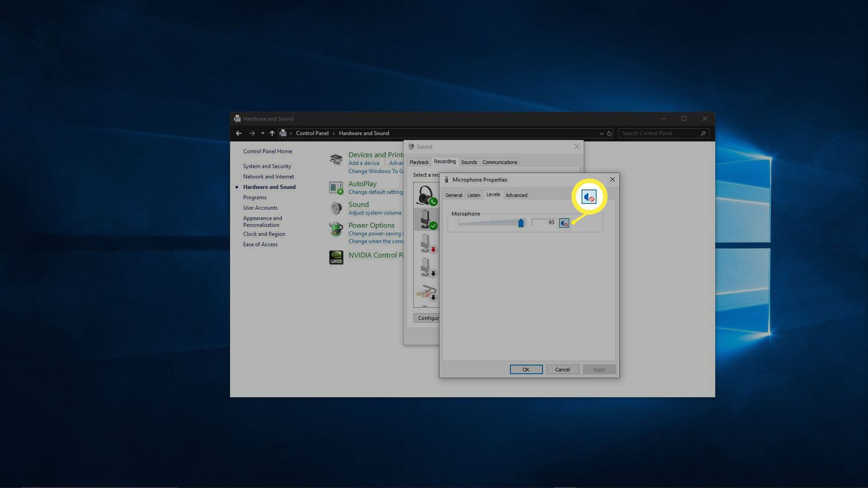The width and height of the screenshot is (868, 488).
Task: Click the AutoPlay icon
Action: pyautogui.click(x=336, y=188)
